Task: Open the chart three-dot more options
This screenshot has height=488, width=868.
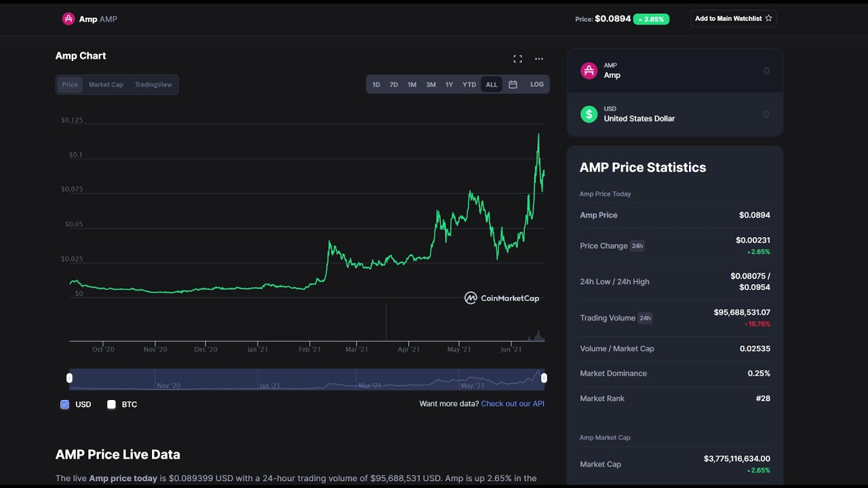Action: pyautogui.click(x=539, y=59)
